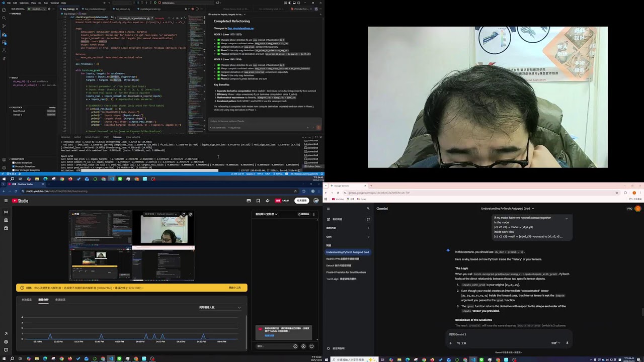Open Float64 Precision for Small Numbers chat
This screenshot has height=362, width=644.
346,272
